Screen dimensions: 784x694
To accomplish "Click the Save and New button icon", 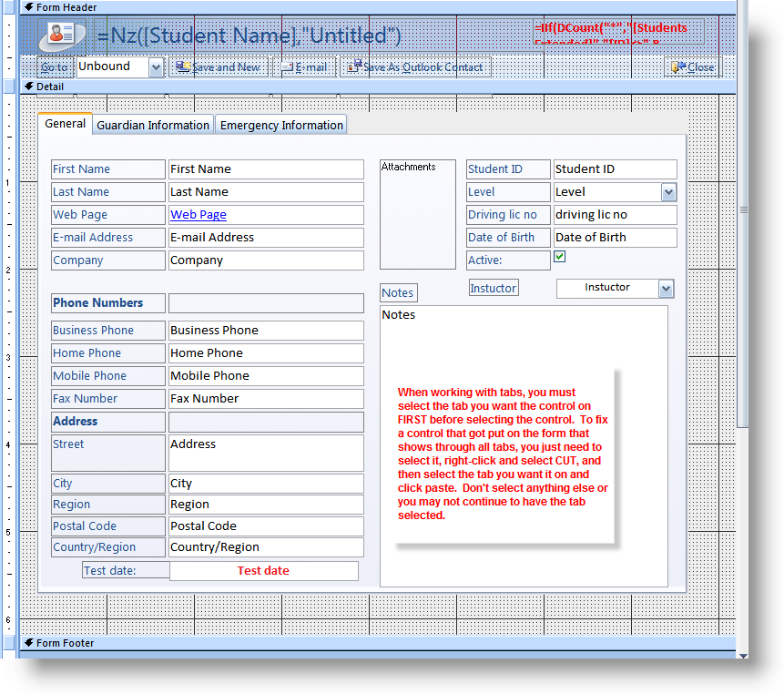I will click(182, 66).
